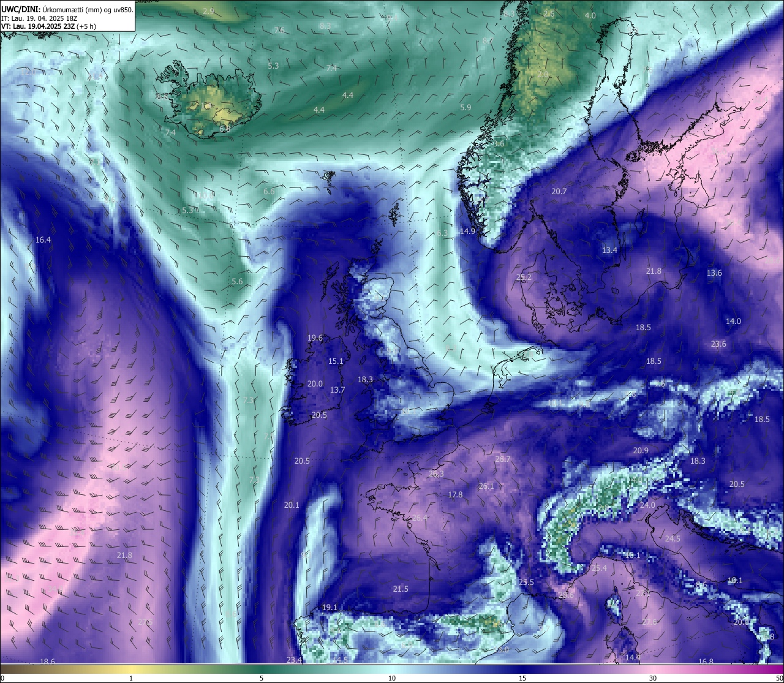784x683 pixels.
Task: Click the color scale label '0'
Action: [x=2, y=678]
